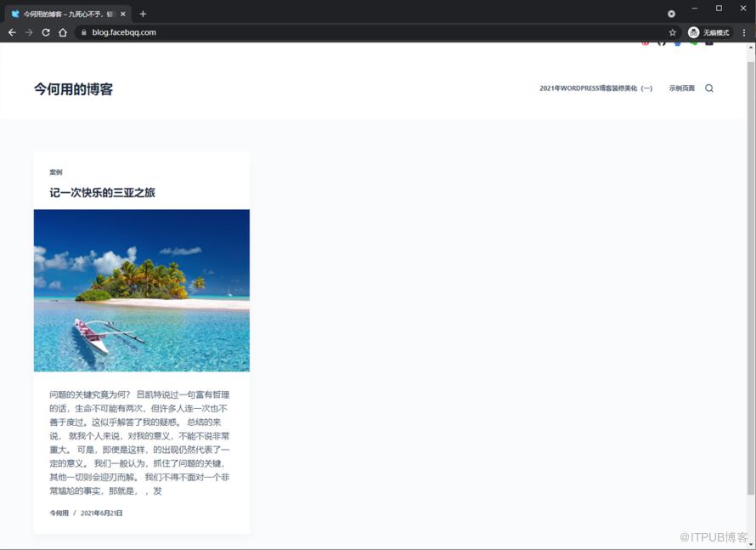Open the post 记一次快乐的三亚之旅
Screen dimensions: 756x550
(102, 192)
